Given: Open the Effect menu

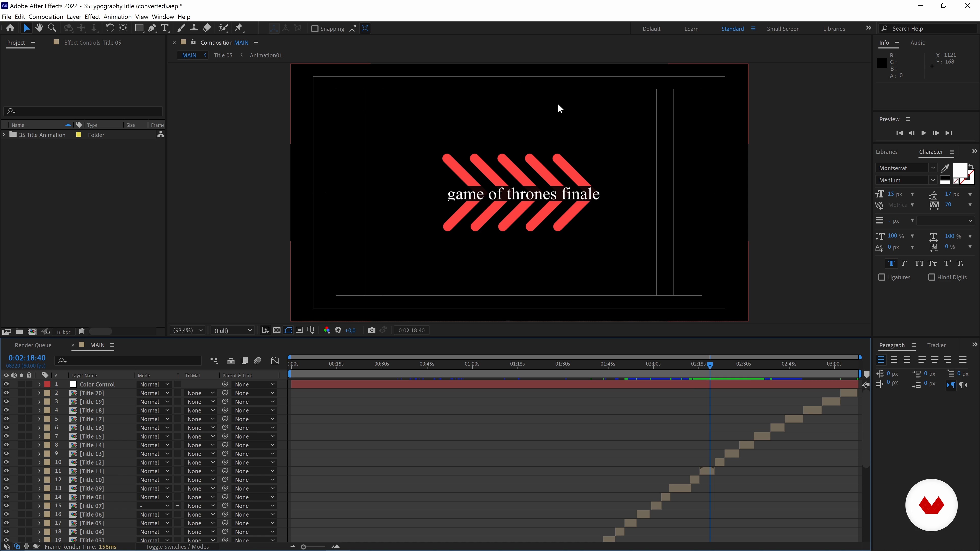Looking at the screenshot, I should [x=92, y=17].
